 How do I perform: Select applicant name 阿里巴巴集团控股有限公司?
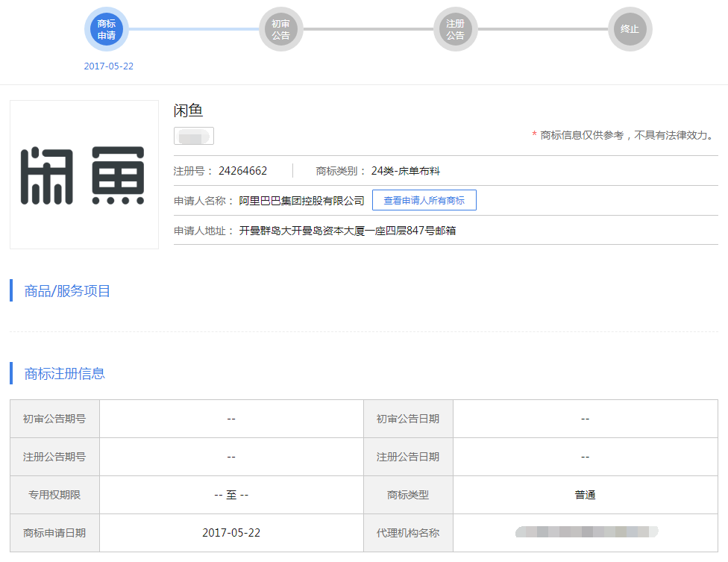click(x=301, y=201)
